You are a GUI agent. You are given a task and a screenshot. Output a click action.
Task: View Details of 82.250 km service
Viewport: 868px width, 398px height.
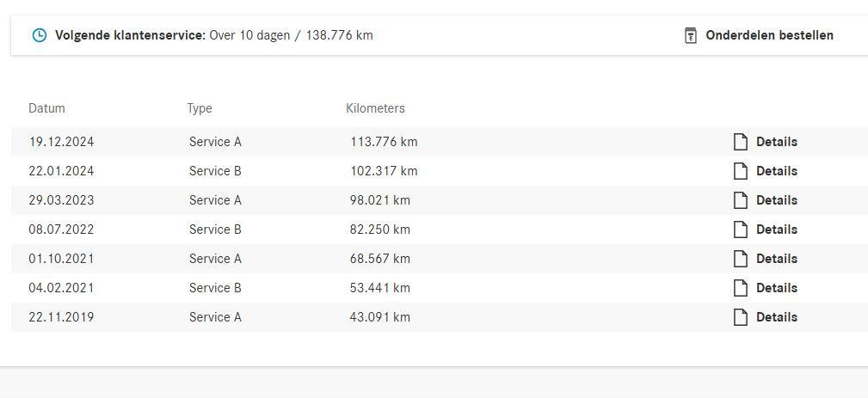777,230
